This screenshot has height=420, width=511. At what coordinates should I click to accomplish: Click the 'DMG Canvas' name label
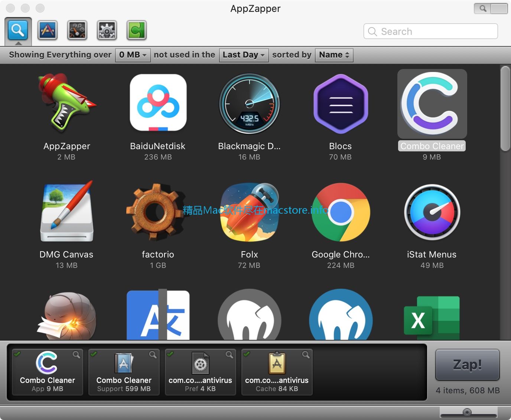(x=66, y=255)
